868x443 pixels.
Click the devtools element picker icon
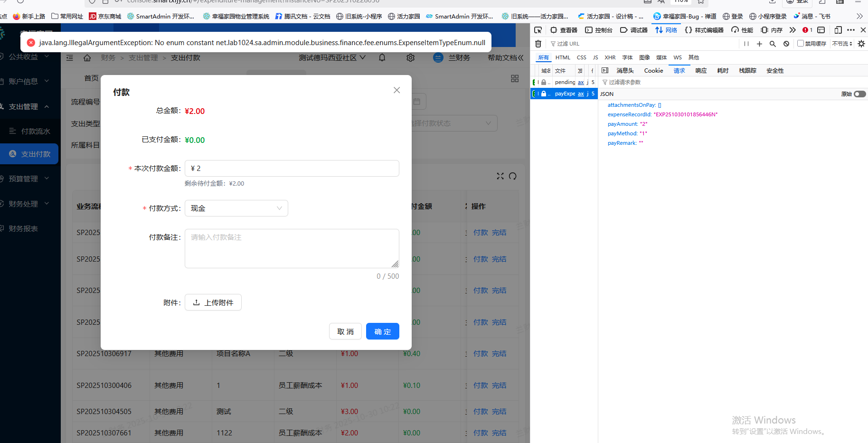click(538, 30)
